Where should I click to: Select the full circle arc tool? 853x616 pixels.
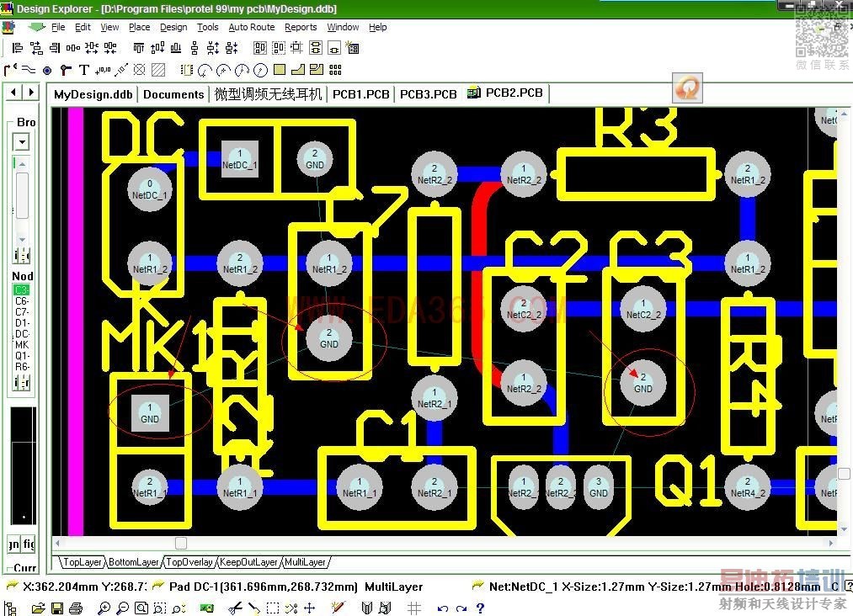[260, 70]
